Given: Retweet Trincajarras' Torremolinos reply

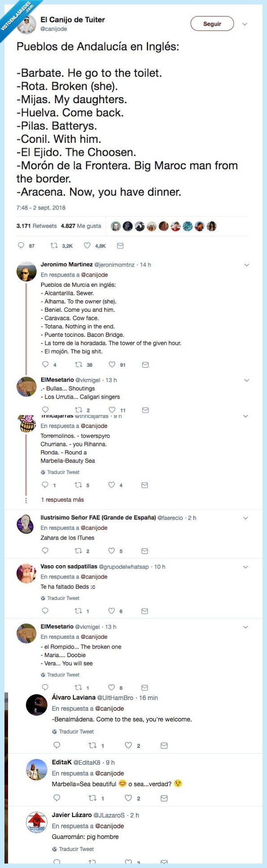Looking at the screenshot, I should coord(79,484).
